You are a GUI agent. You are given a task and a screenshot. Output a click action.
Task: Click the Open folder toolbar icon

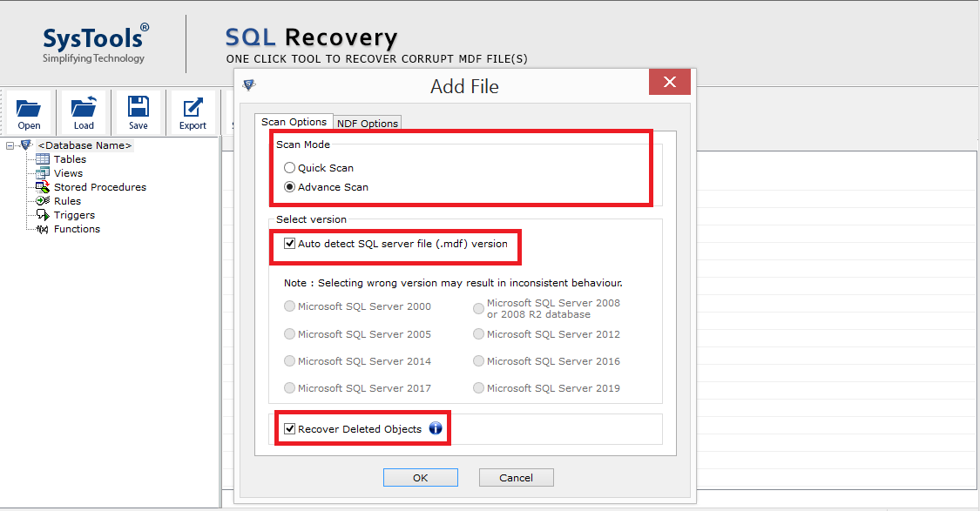[x=29, y=108]
